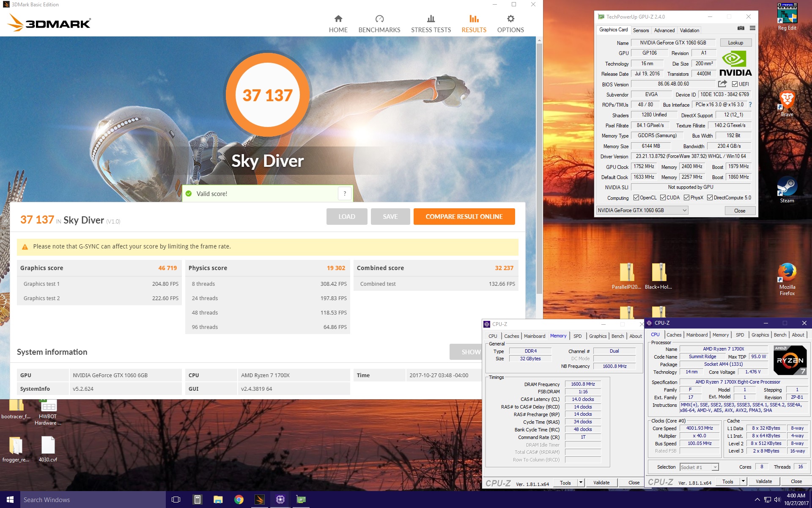Toggle the PhysX checkbox in GPU-Z
This screenshot has height=508, width=812.
coord(687,198)
